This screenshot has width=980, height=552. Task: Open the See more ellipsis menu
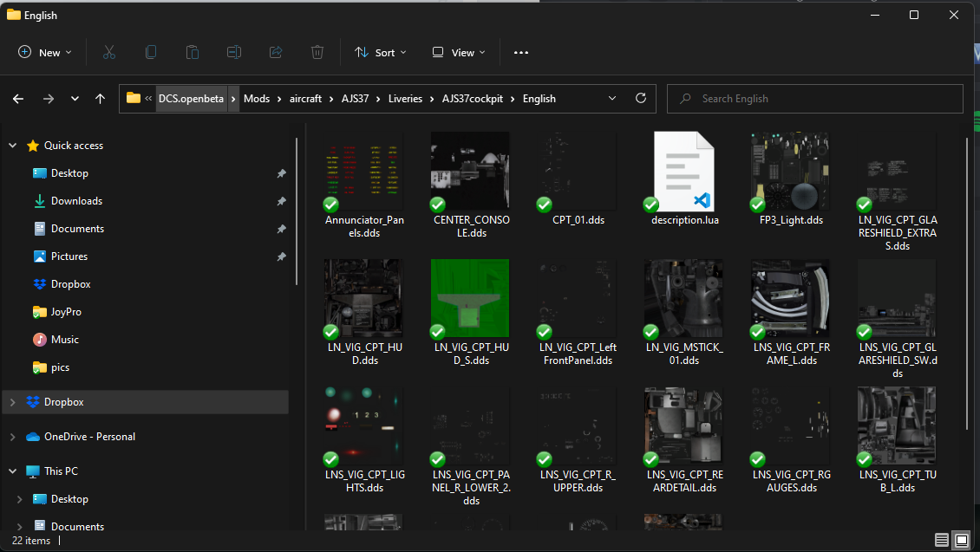pyautogui.click(x=521, y=53)
